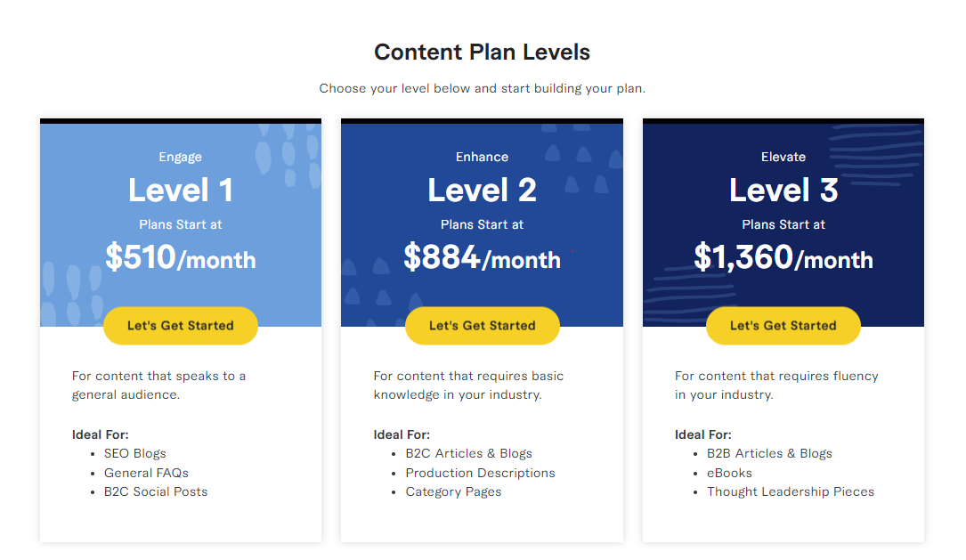
Task: Select the Level 3 heading
Action: click(x=783, y=190)
